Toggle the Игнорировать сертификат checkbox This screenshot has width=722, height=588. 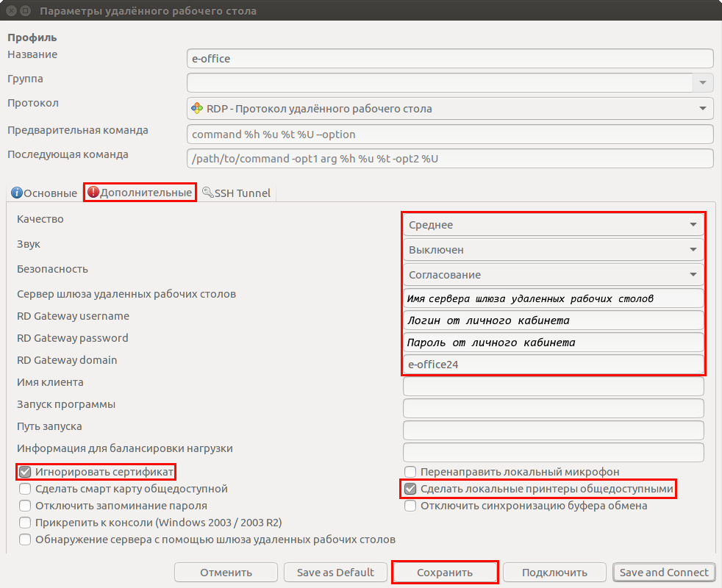26,472
